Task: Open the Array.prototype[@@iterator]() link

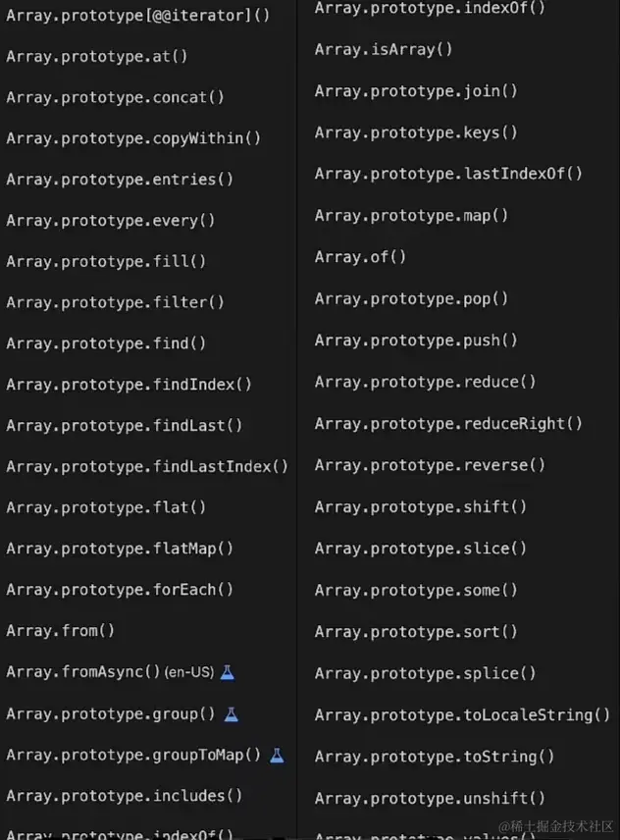Action: coord(138,15)
